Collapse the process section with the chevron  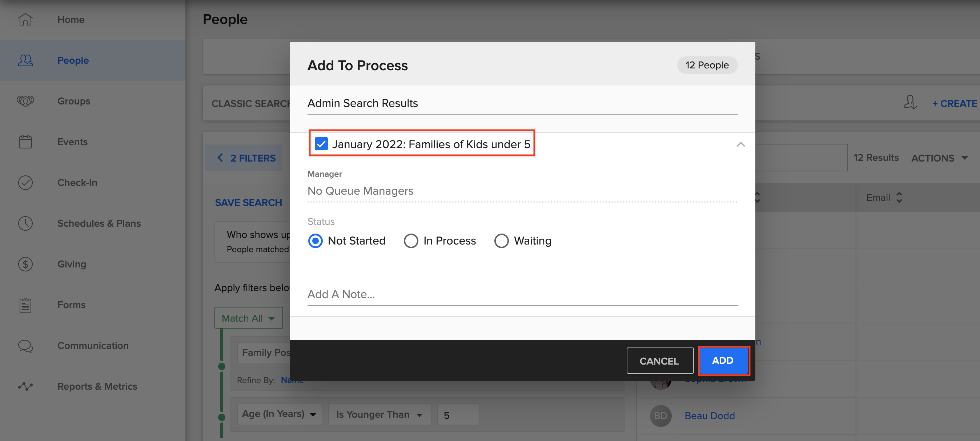[740, 145]
